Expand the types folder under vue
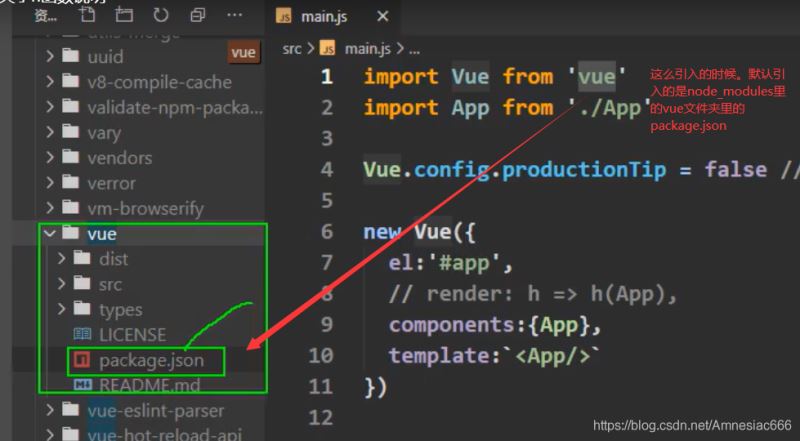The width and height of the screenshot is (800, 441). click(64, 309)
